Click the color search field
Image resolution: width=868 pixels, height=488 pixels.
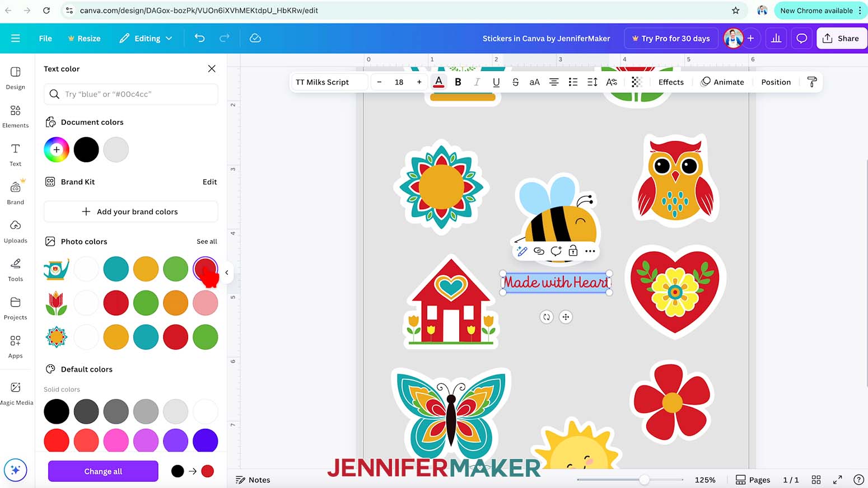(131, 94)
